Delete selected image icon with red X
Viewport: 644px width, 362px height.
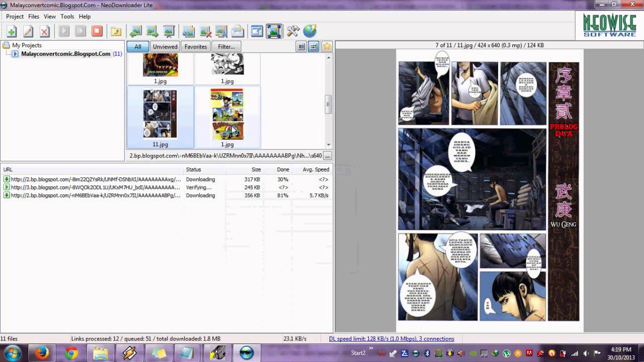click(205, 32)
